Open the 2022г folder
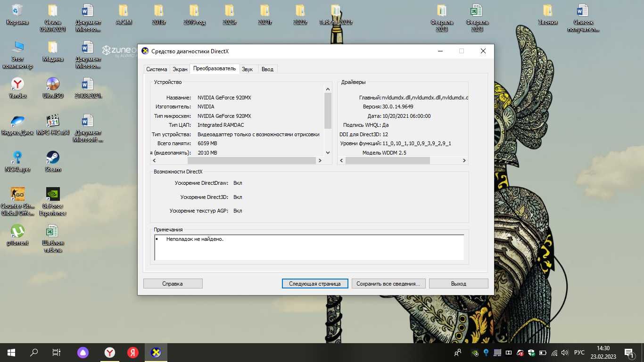Image resolution: width=644 pixels, height=362 pixels. tap(300, 15)
